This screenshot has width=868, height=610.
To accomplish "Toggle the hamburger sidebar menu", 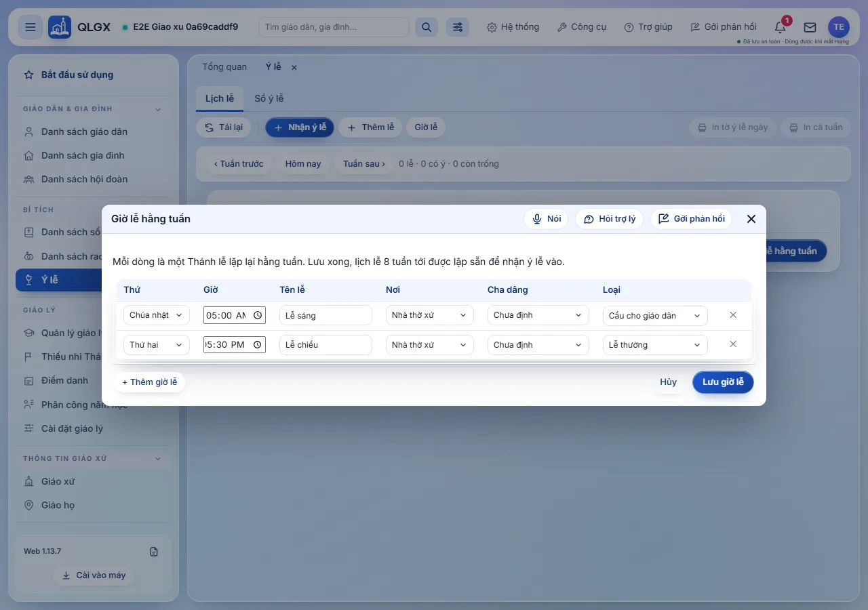I will tap(31, 27).
